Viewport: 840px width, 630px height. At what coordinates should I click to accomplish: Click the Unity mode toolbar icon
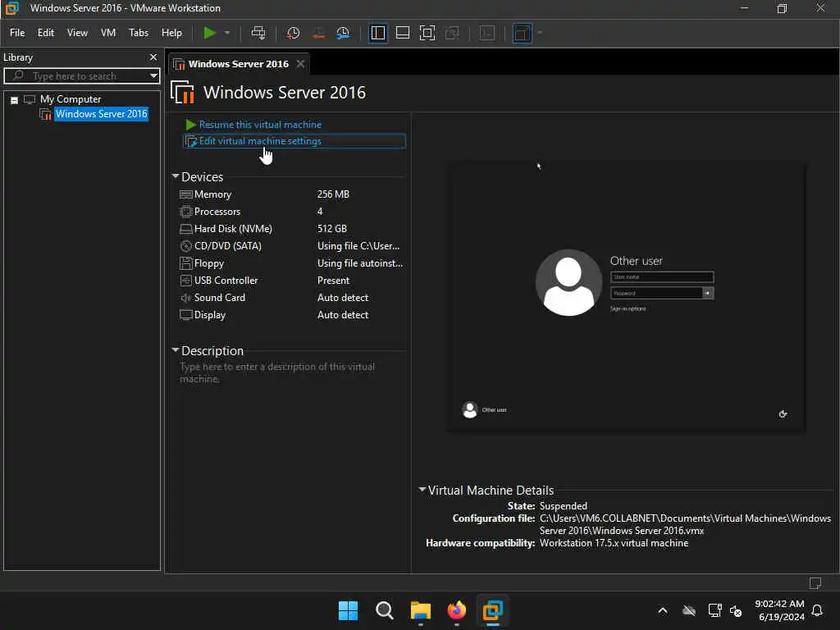[452, 33]
